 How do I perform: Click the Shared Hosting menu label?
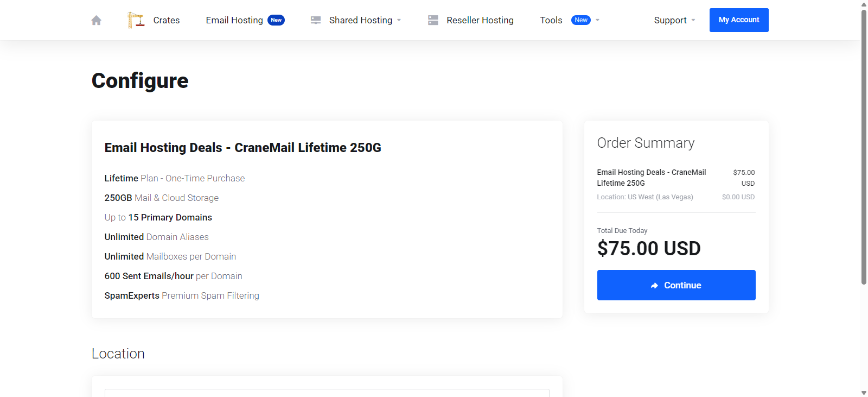point(361,20)
